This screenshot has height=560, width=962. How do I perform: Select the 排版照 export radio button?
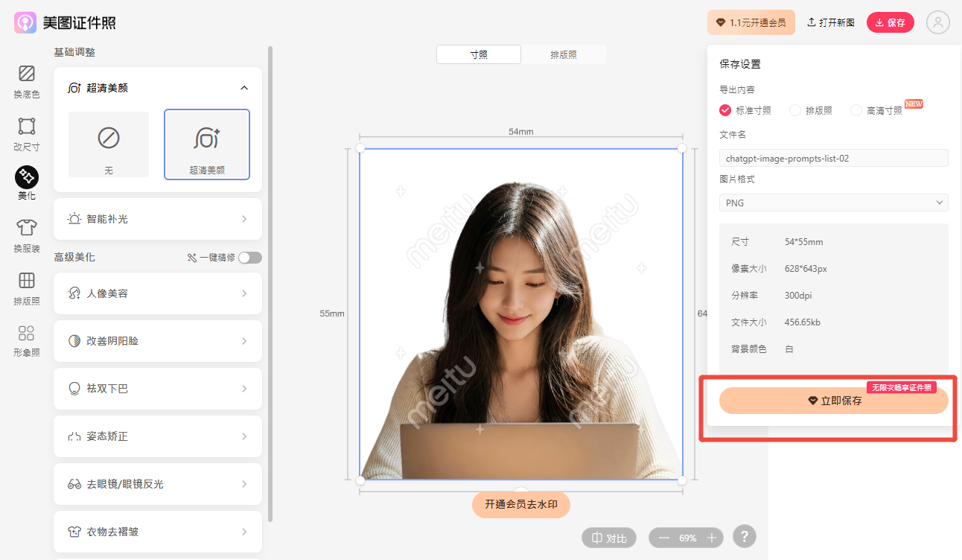point(795,110)
